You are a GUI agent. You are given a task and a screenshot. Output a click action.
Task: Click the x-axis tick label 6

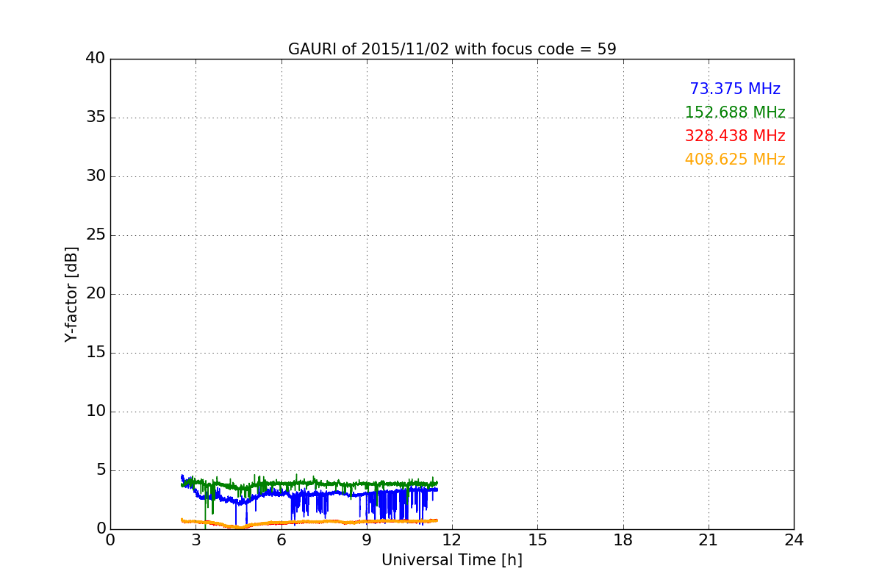pyautogui.click(x=282, y=539)
